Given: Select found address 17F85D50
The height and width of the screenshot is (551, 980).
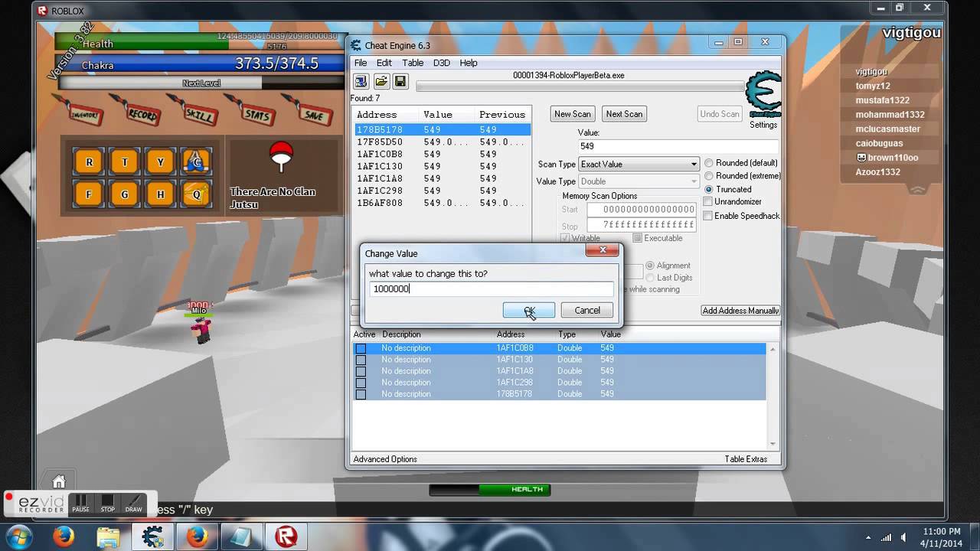Looking at the screenshot, I should 443,142.
